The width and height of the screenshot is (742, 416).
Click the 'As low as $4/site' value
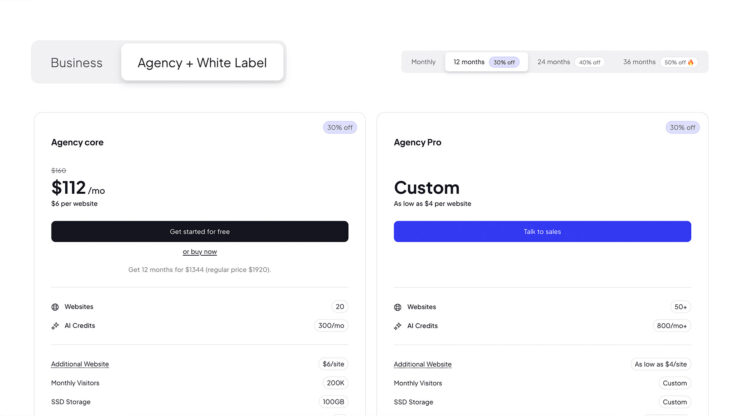click(x=661, y=364)
